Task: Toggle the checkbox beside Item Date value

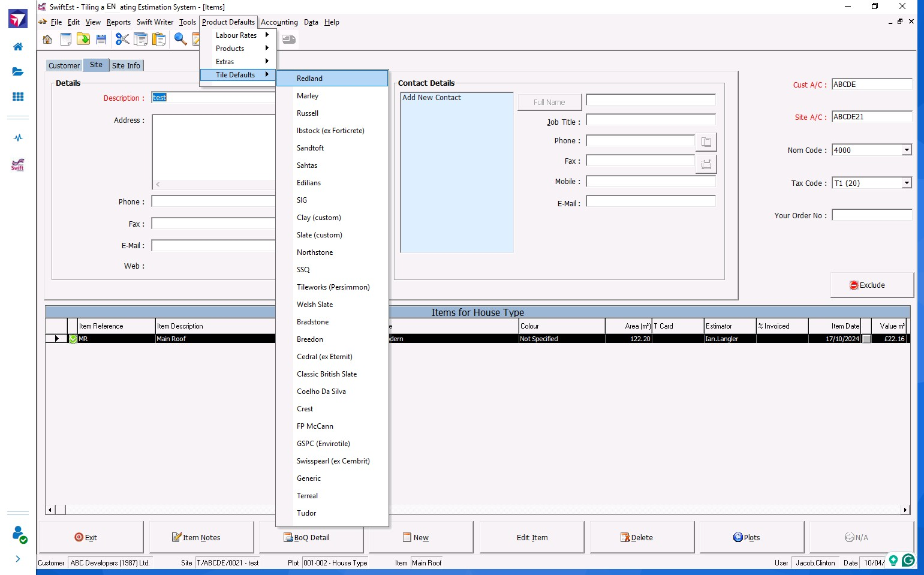Action: pos(866,339)
